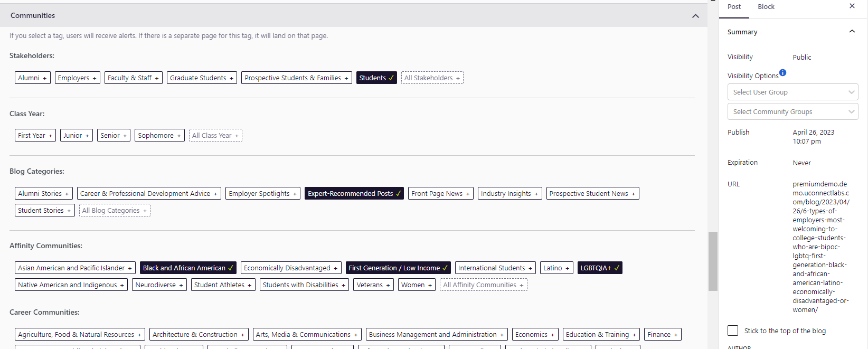Click the page vertical scrollbar thumb
The image size is (868, 349).
pyautogui.click(x=713, y=261)
